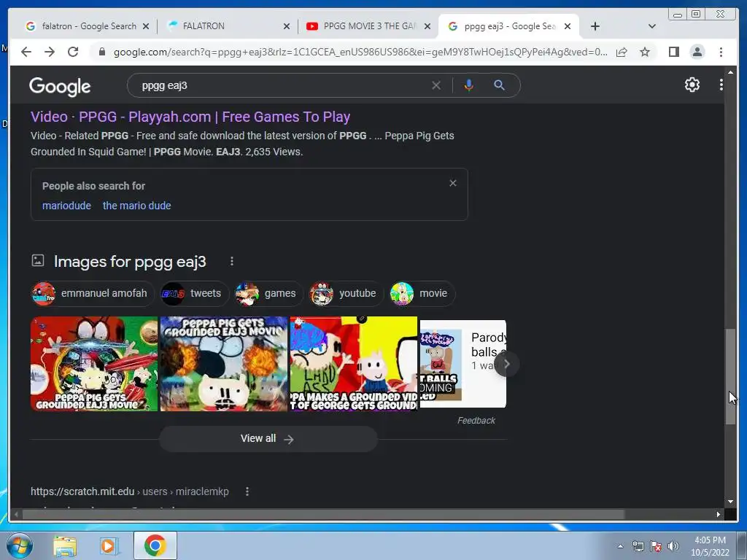
Task: Open the Chrome profile avatar
Action: tap(697, 52)
